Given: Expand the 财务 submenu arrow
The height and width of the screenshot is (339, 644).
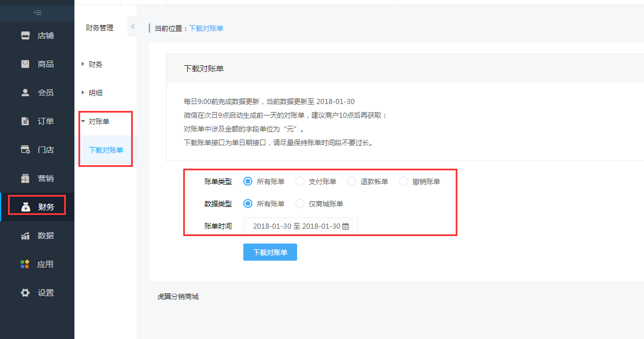Looking at the screenshot, I should (x=82, y=64).
